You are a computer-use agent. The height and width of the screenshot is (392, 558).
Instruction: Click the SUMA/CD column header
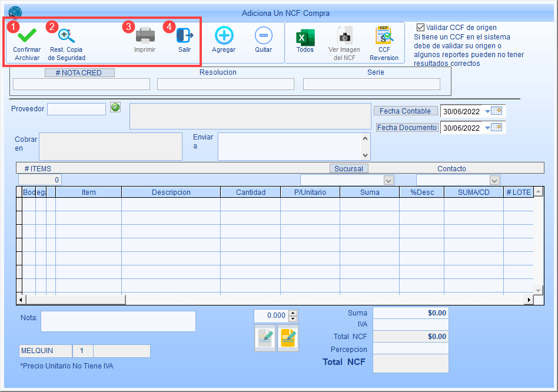[474, 192]
